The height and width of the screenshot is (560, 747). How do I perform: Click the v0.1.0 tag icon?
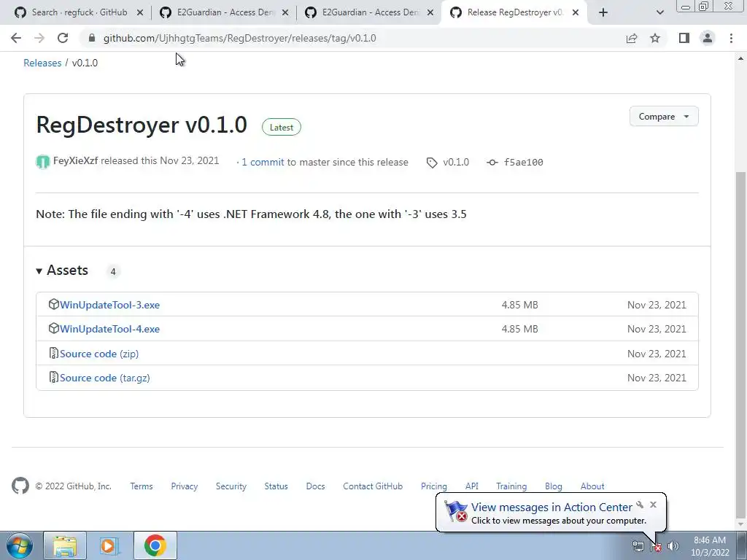[x=432, y=163]
